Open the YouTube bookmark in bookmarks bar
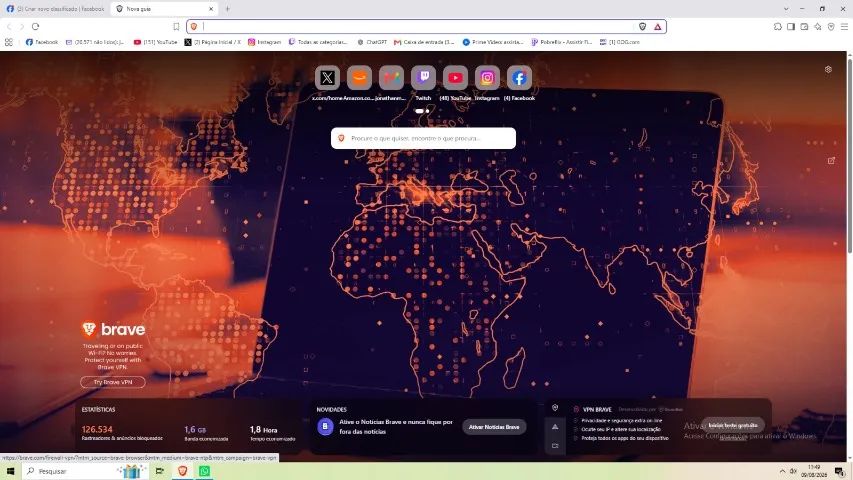 click(x=156, y=42)
